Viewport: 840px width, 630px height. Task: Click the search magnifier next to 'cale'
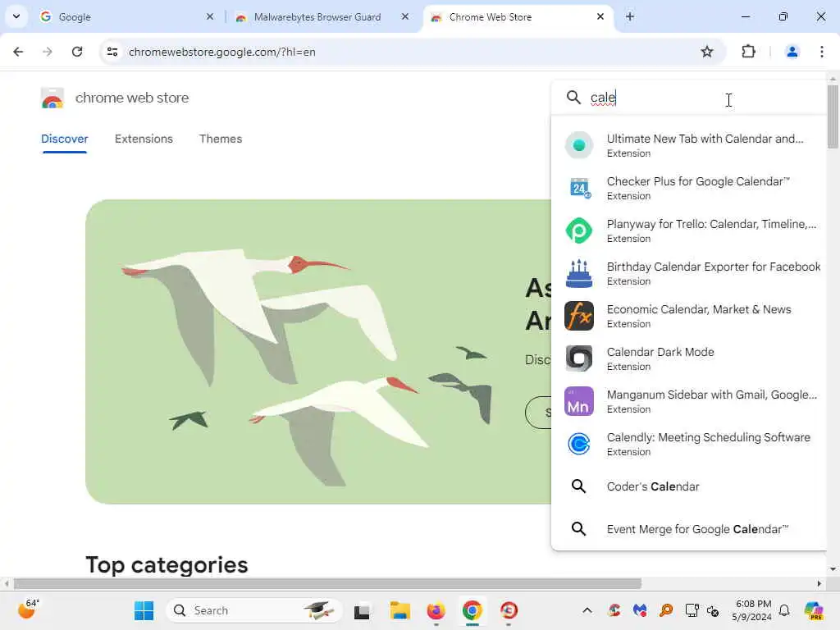(573, 98)
